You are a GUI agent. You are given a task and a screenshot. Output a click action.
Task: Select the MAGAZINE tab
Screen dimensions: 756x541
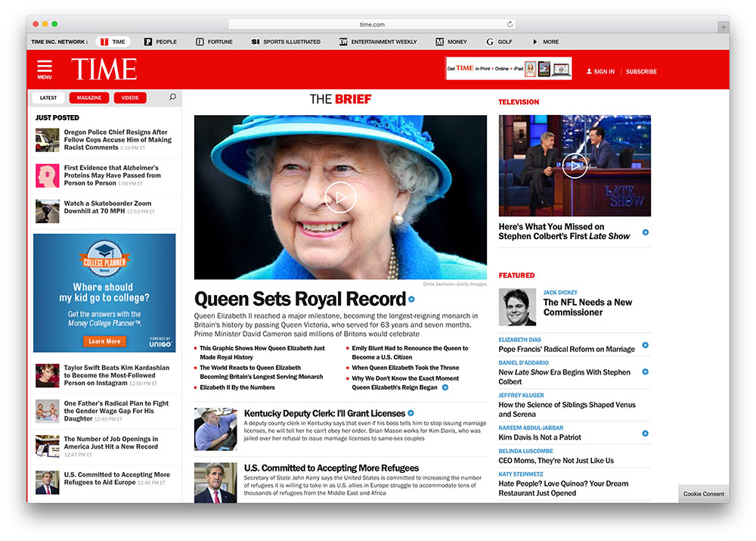point(89,98)
